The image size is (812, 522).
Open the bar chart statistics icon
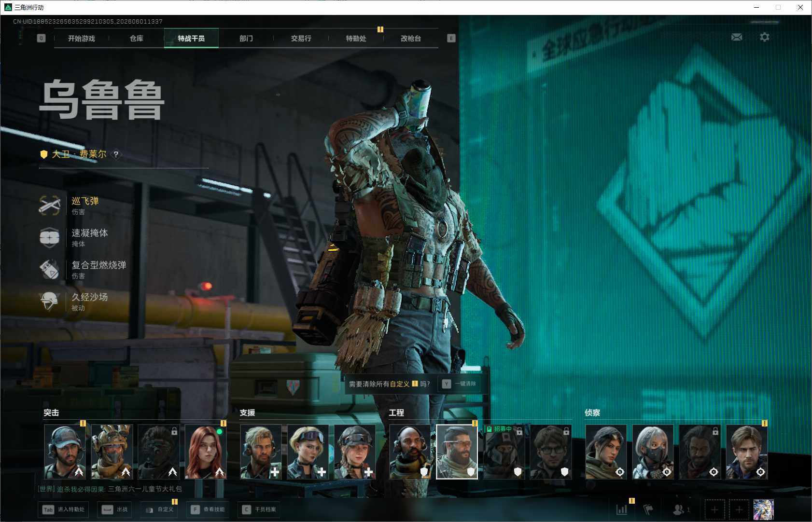(622, 509)
